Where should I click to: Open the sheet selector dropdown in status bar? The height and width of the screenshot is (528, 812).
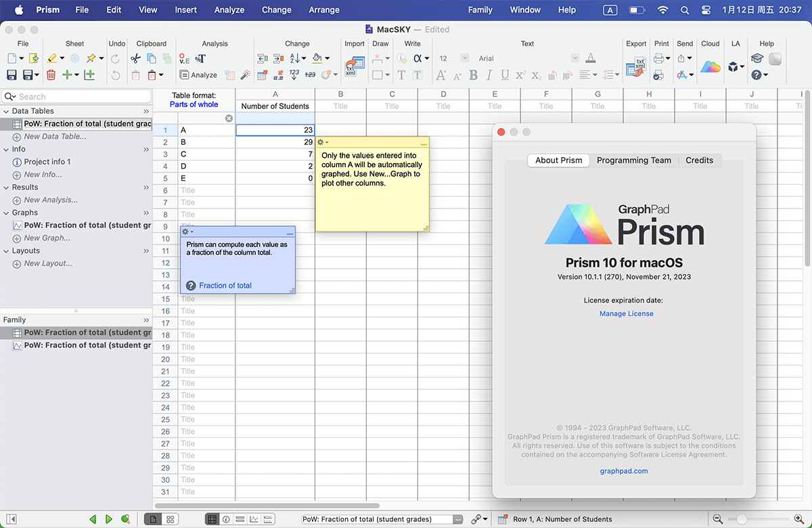pyautogui.click(x=458, y=519)
